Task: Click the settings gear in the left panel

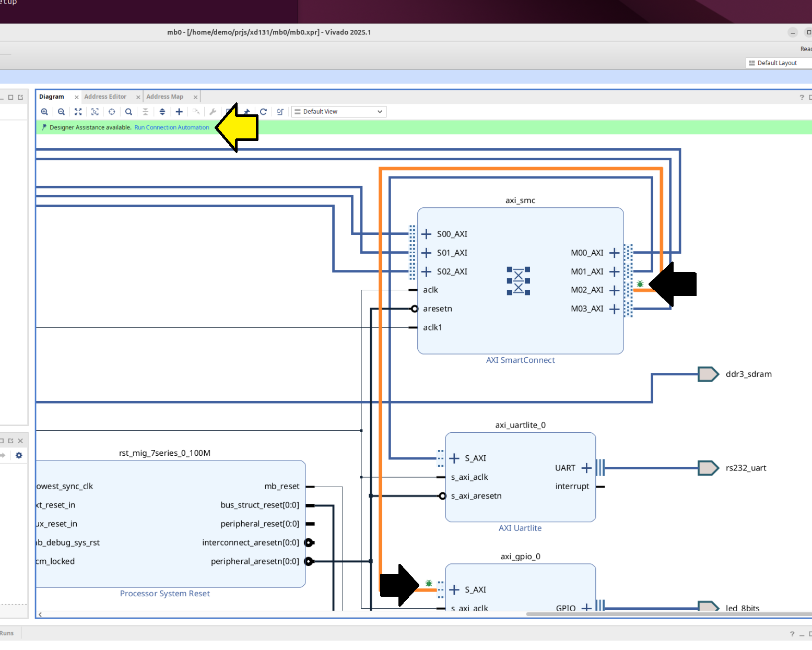Action: (19, 455)
